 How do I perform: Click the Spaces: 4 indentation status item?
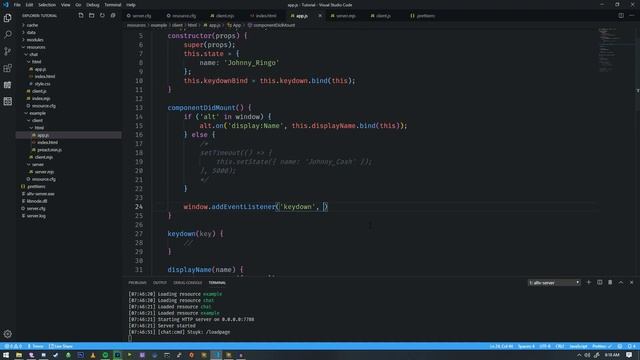coord(526,346)
